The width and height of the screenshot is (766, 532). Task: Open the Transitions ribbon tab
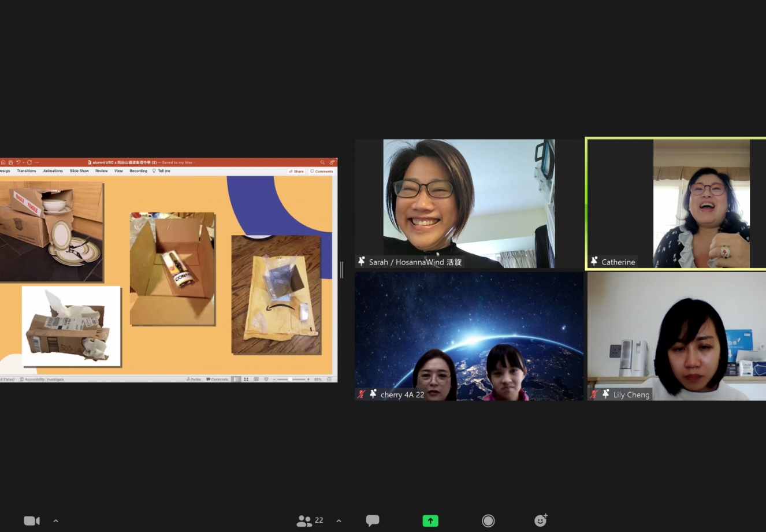pos(27,171)
